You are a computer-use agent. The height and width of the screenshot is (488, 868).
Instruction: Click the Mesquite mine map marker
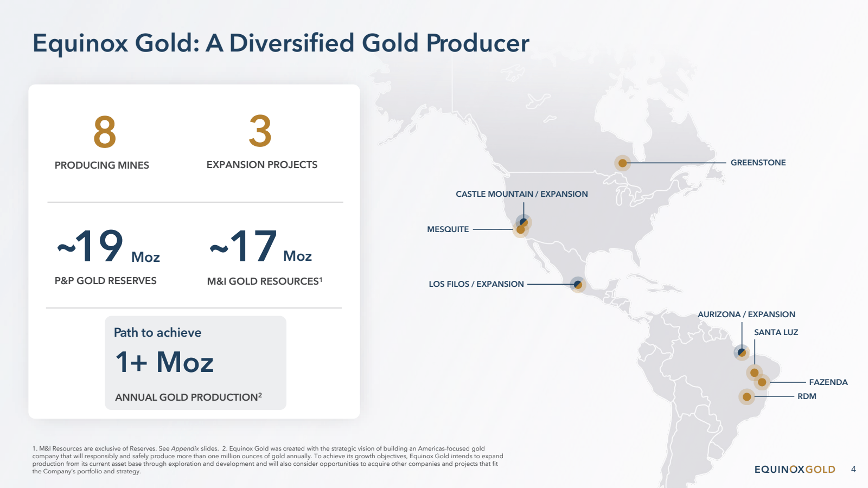pos(520,230)
